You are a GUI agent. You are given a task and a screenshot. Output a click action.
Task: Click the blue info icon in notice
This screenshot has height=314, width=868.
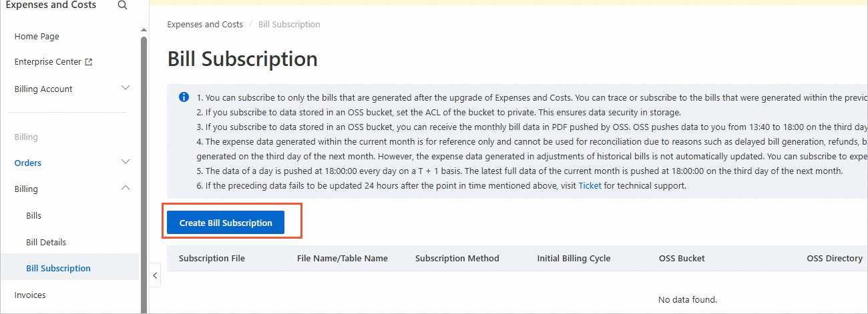click(x=184, y=97)
